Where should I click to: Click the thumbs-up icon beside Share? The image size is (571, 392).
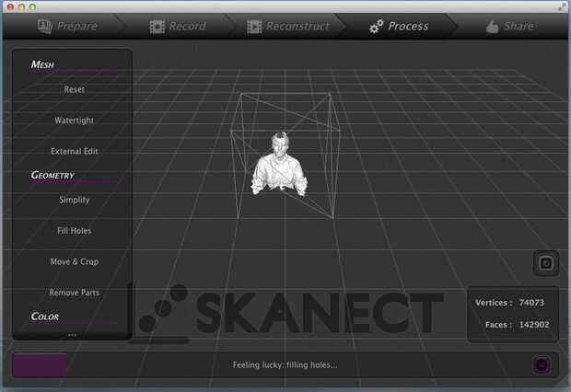coord(492,27)
